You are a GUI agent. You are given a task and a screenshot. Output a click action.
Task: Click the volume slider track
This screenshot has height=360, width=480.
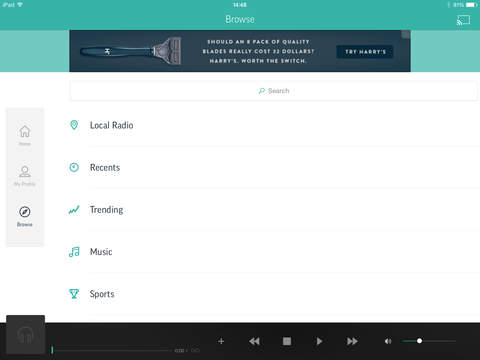click(429, 341)
